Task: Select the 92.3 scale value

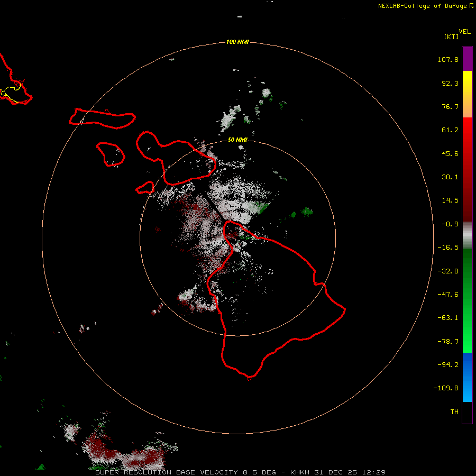Action: [450, 83]
